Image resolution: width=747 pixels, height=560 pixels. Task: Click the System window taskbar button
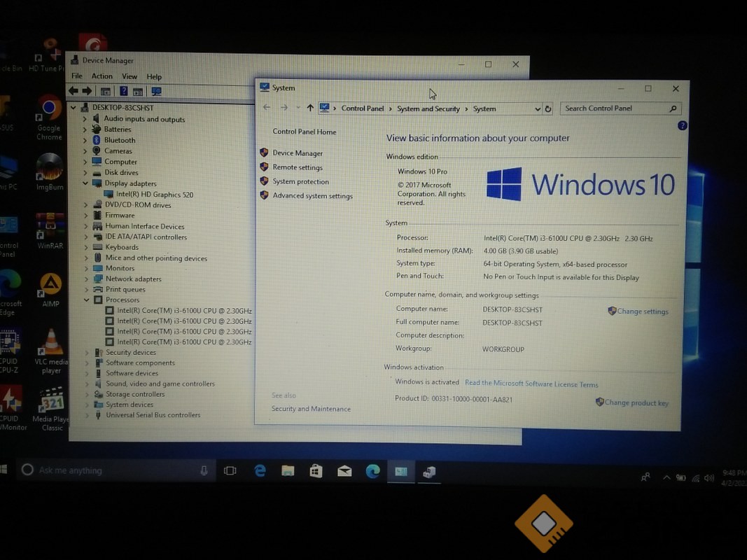tap(401, 472)
